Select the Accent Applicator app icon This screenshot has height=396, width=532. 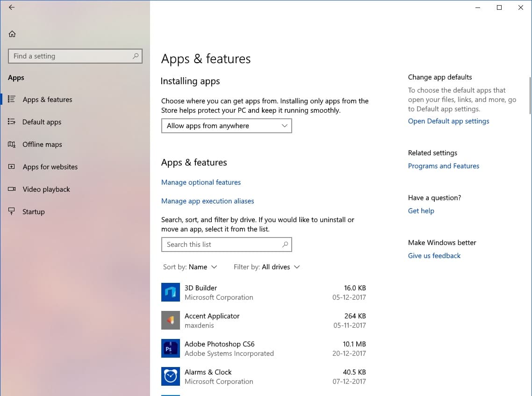tap(170, 321)
